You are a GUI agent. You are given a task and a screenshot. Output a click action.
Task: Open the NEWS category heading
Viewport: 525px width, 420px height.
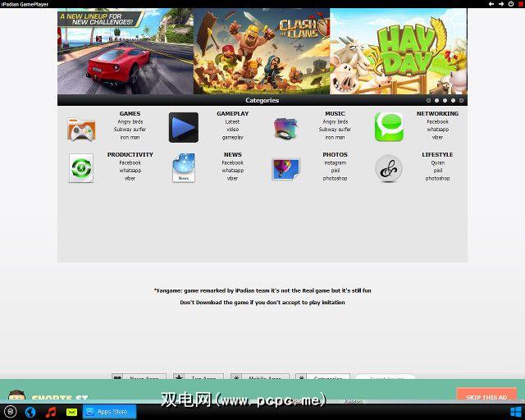point(233,154)
